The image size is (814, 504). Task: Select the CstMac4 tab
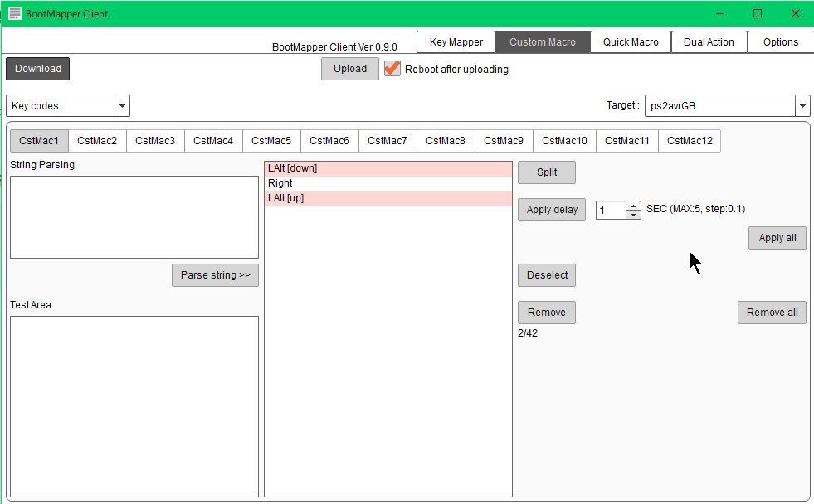213,141
